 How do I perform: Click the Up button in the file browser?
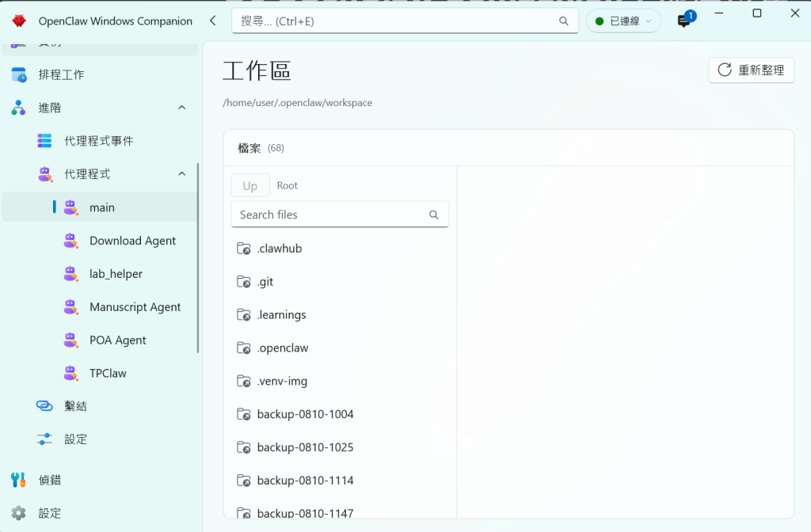point(250,185)
